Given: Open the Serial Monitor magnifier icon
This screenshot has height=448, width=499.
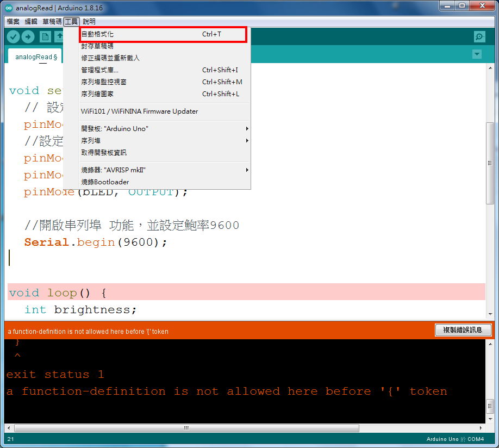Looking at the screenshot, I should click(479, 37).
